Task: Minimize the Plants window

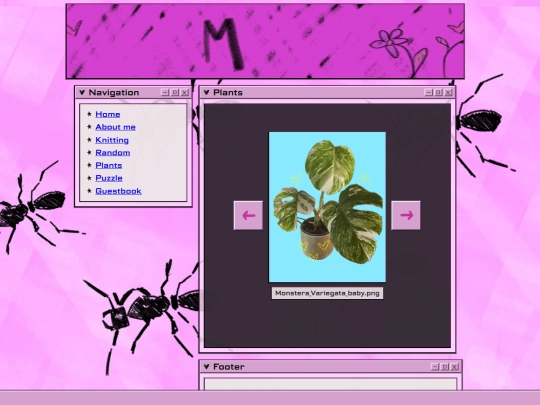Action: click(428, 92)
